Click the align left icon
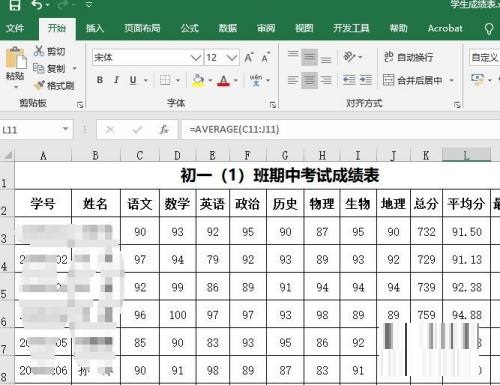500x385 pixels. [293, 80]
